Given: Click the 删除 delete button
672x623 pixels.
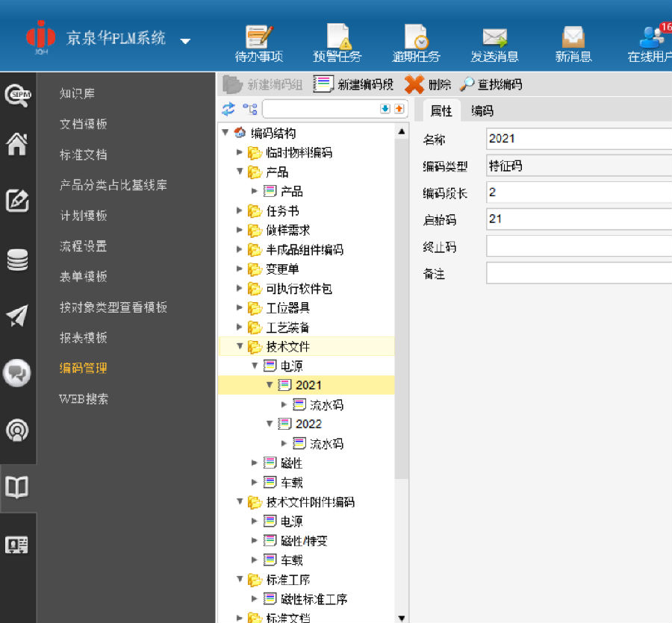Looking at the screenshot, I should coord(429,84).
